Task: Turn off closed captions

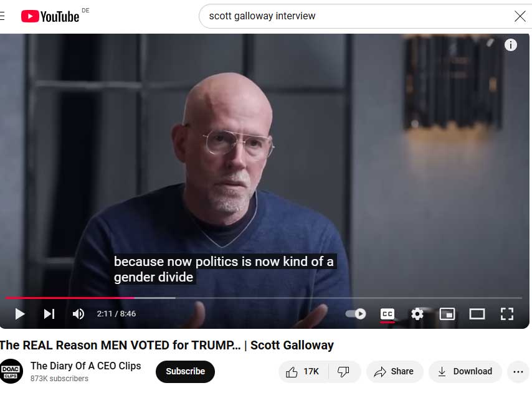Action: [387, 314]
